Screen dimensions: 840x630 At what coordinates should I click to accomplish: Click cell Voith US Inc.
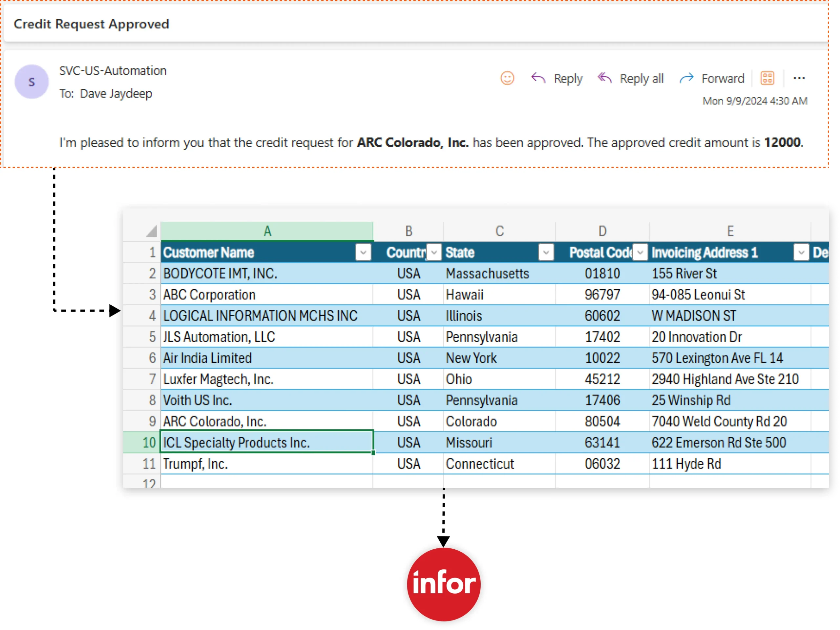click(x=267, y=400)
